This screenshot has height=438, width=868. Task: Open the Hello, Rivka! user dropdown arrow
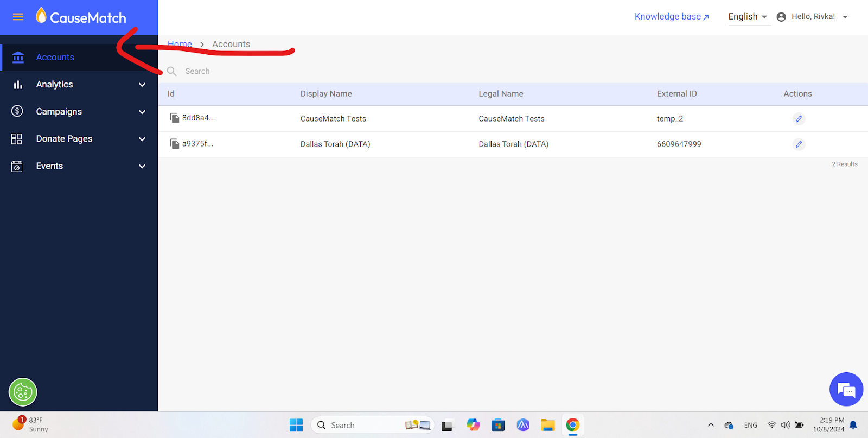coord(845,17)
